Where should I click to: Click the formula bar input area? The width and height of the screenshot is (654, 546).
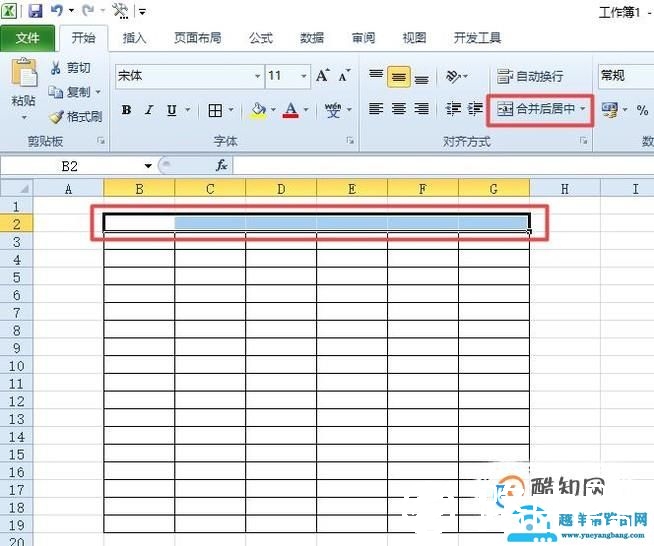tap(443, 166)
